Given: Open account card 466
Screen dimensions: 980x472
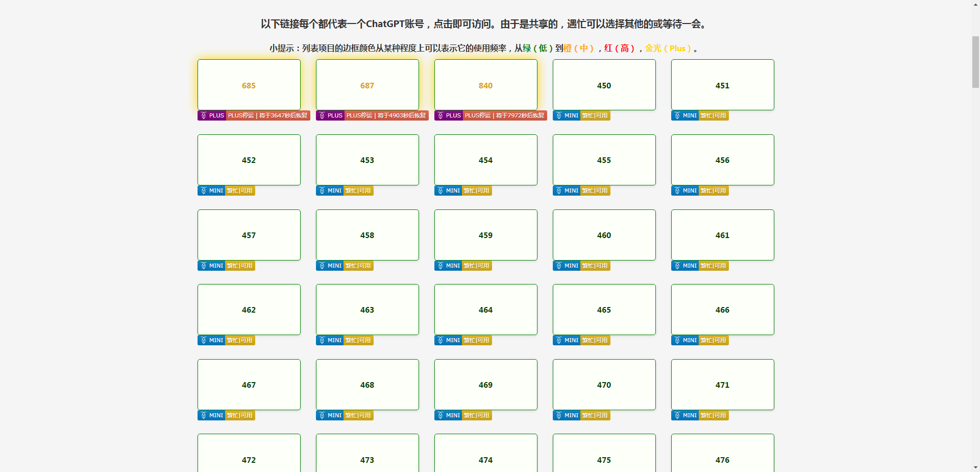Looking at the screenshot, I should [x=723, y=310].
